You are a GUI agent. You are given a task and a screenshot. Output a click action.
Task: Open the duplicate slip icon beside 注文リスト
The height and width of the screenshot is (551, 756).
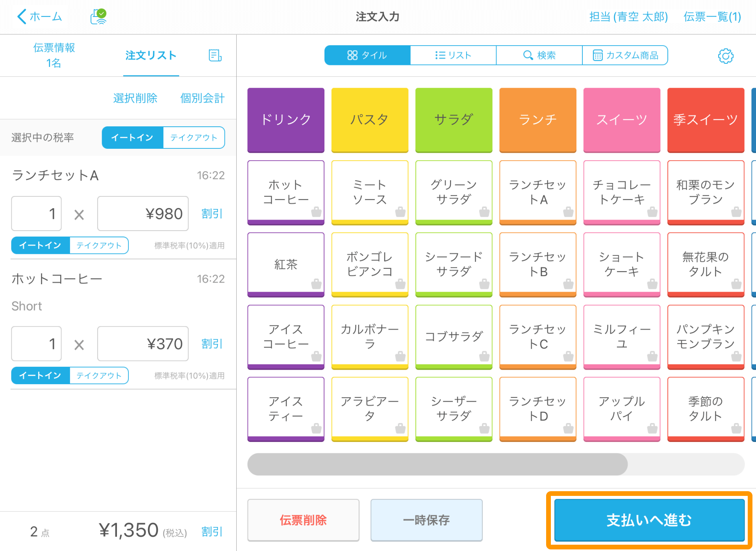(215, 55)
